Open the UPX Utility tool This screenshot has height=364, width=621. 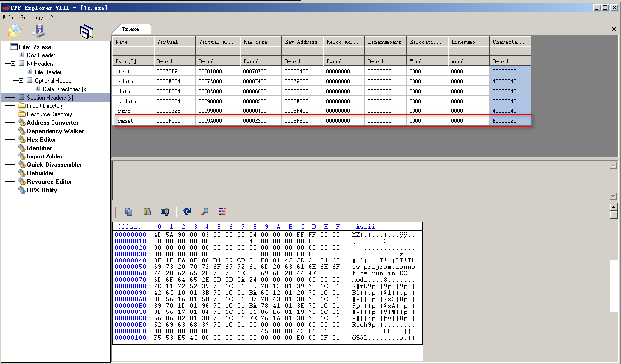(42, 190)
